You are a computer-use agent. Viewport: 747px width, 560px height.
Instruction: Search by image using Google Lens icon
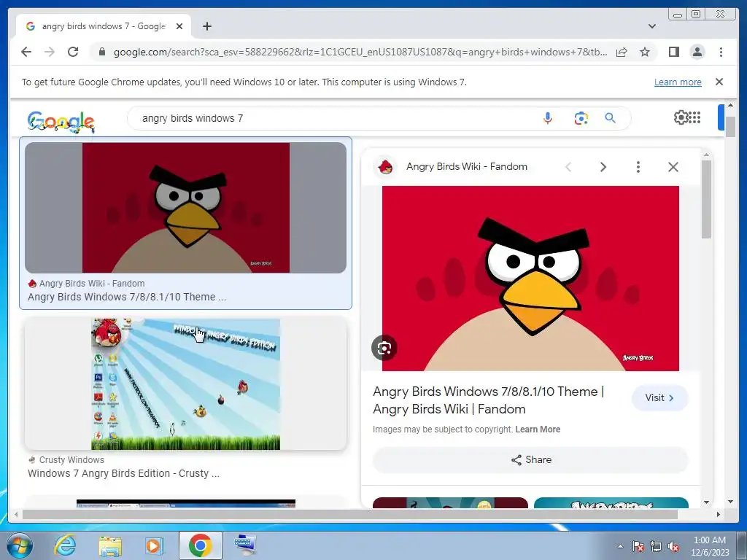click(581, 118)
